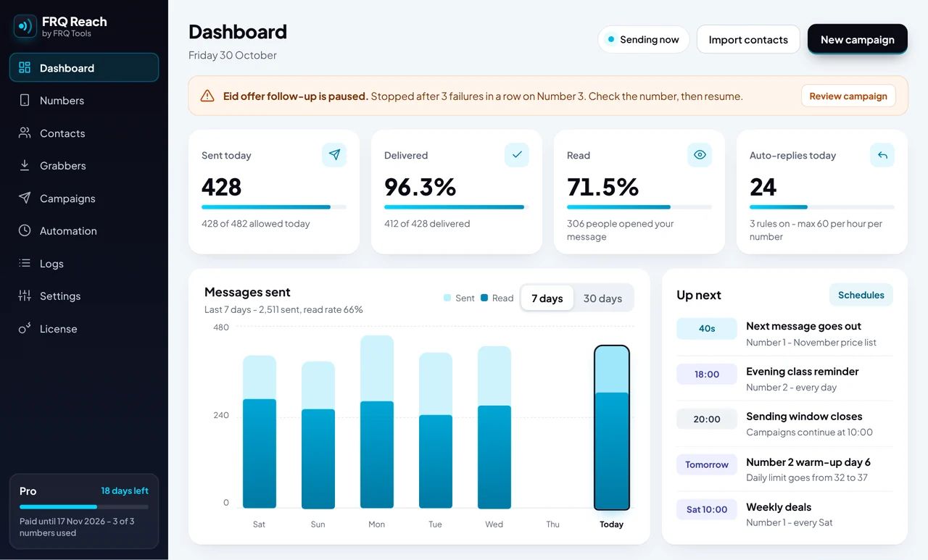
Task: Click the Sent today progress bar
Action: (274, 207)
